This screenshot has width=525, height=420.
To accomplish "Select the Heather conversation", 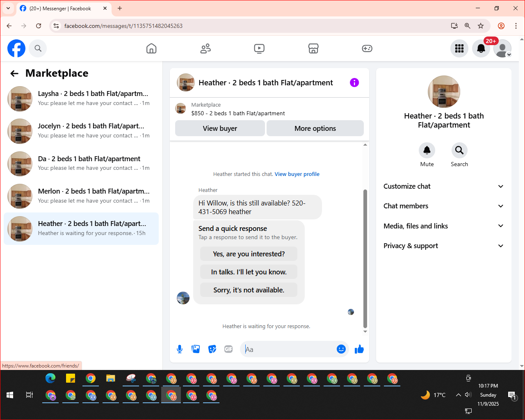I will [81, 228].
